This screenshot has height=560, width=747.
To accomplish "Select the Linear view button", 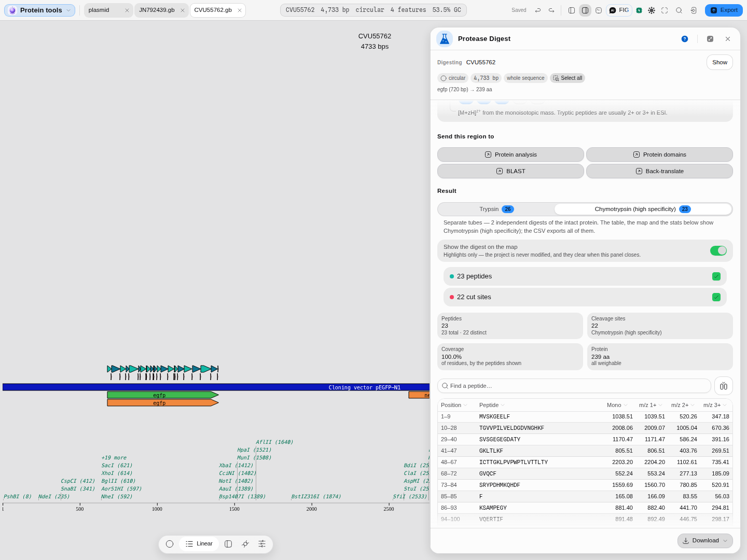I will (199, 544).
